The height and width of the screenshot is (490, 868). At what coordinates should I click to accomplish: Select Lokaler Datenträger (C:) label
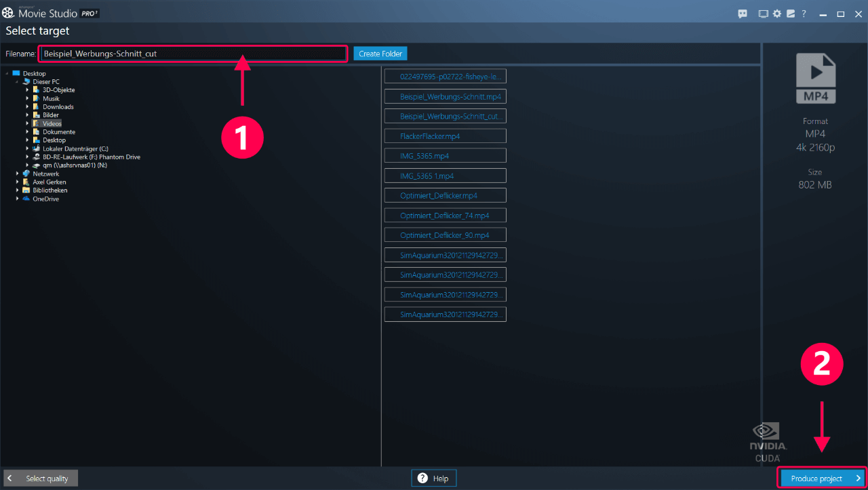(75, 148)
